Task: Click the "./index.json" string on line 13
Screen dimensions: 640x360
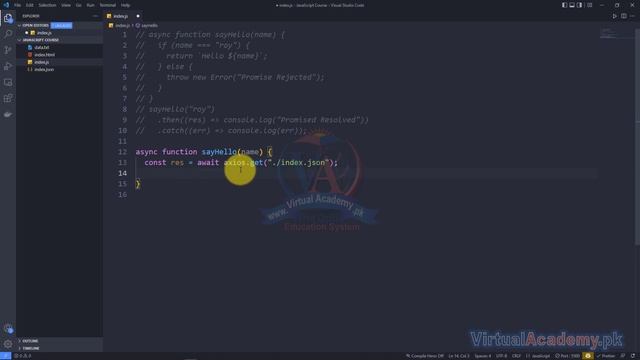Action: point(298,162)
